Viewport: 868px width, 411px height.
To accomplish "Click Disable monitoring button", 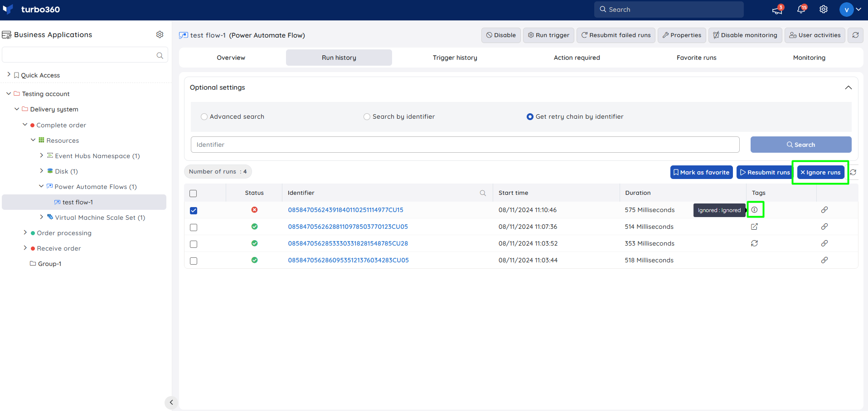I will (x=745, y=35).
